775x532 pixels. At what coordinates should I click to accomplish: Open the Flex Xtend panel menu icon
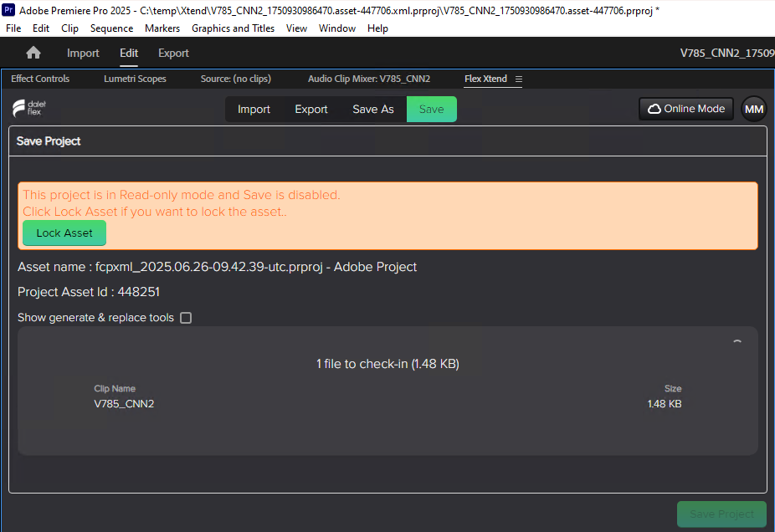pos(518,79)
